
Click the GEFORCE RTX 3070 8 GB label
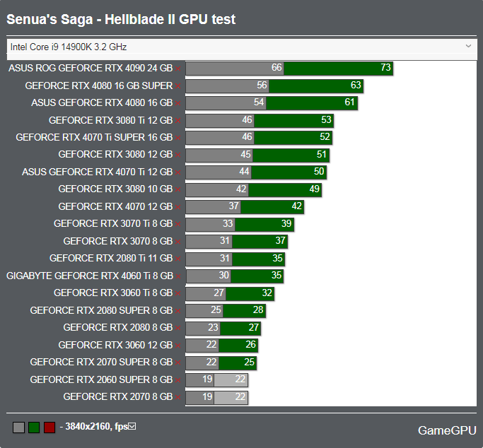pyautogui.click(x=118, y=241)
